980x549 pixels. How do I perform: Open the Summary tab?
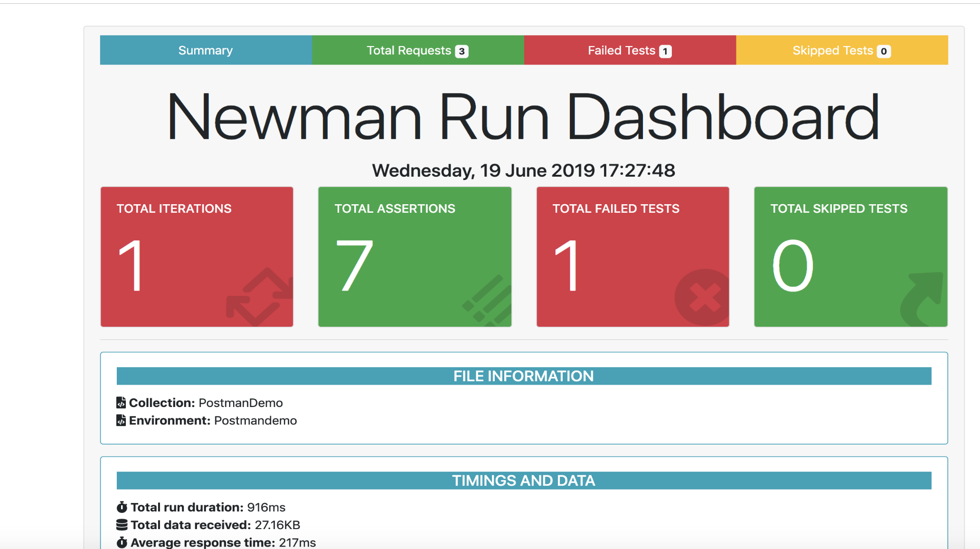[x=206, y=50]
